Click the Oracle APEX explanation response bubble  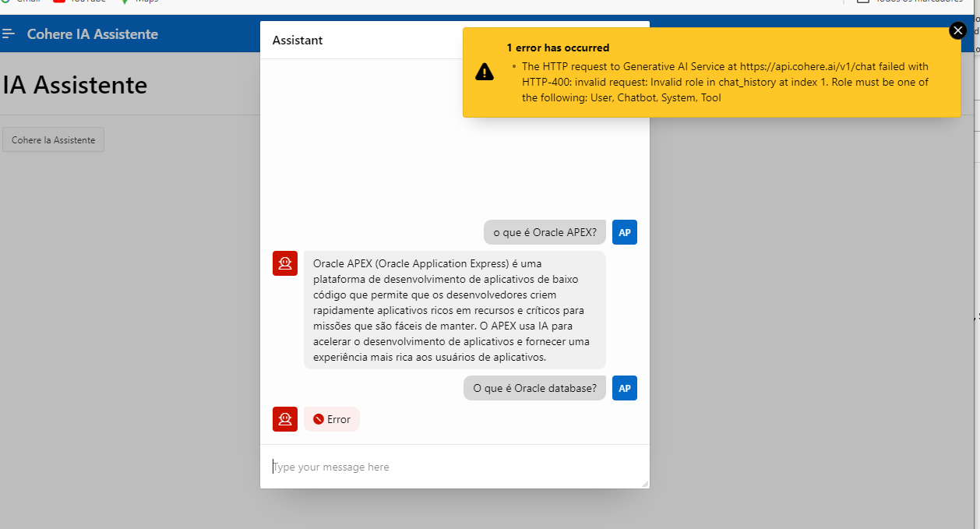[x=455, y=310]
